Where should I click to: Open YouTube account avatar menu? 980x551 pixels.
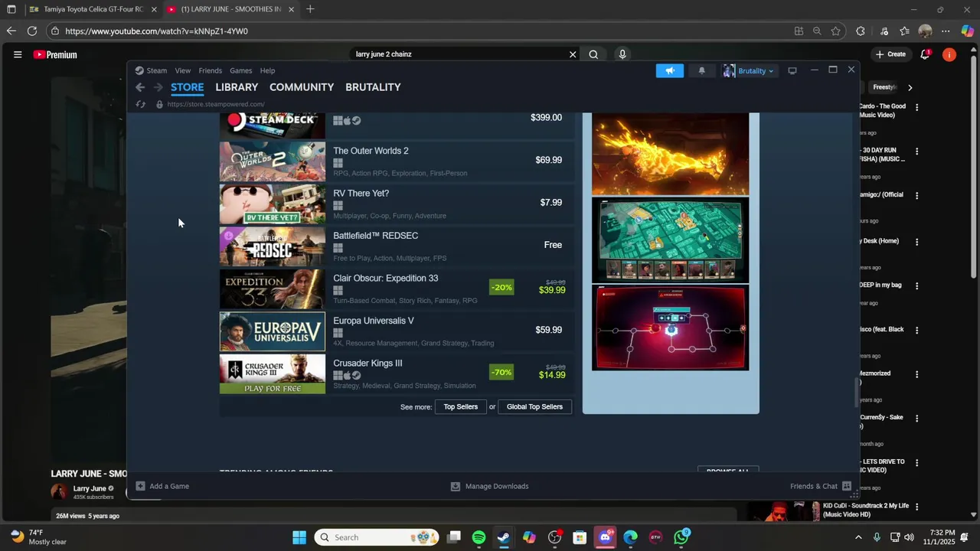point(949,54)
